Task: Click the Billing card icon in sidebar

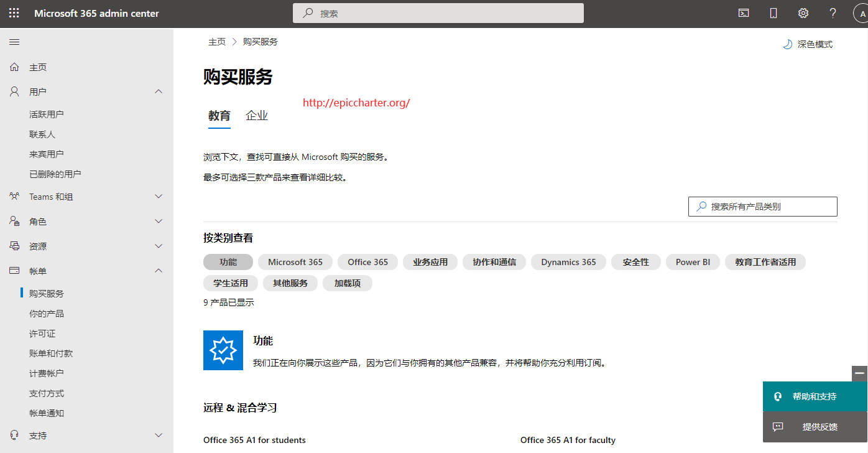Action: [14, 271]
